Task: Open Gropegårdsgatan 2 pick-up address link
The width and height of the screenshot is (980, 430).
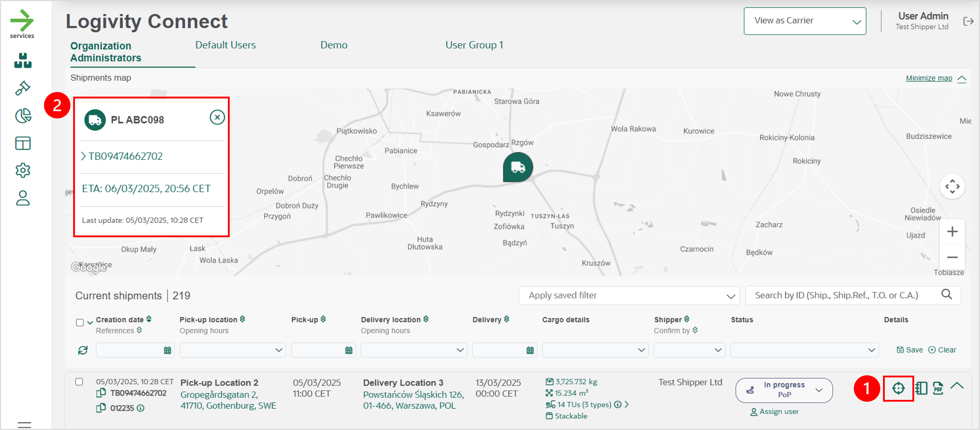Action: click(x=228, y=400)
